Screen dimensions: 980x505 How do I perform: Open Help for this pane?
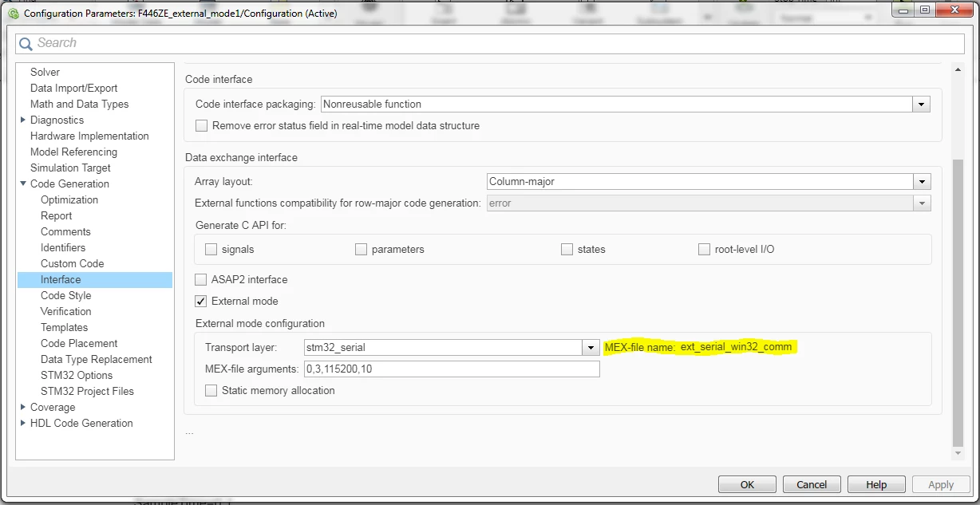pyautogui.click(x=876, y=484)
